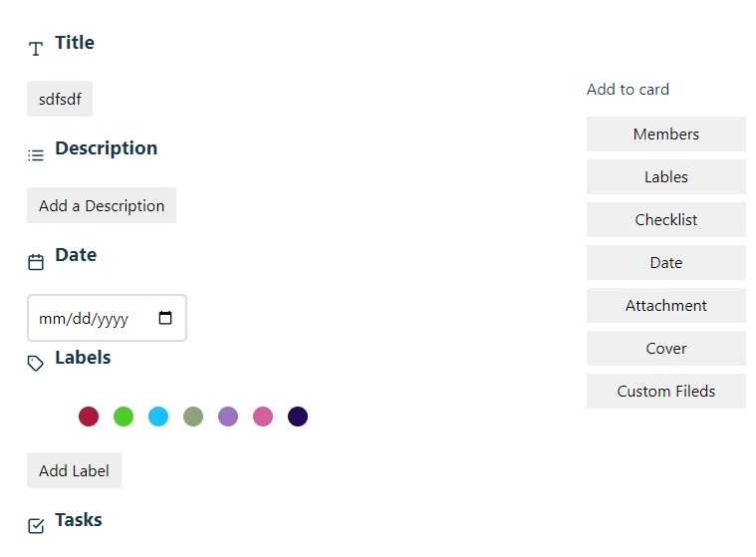Edit the sdfsdf title field
The image size is (756, 557).
click(x=60, y=100)
